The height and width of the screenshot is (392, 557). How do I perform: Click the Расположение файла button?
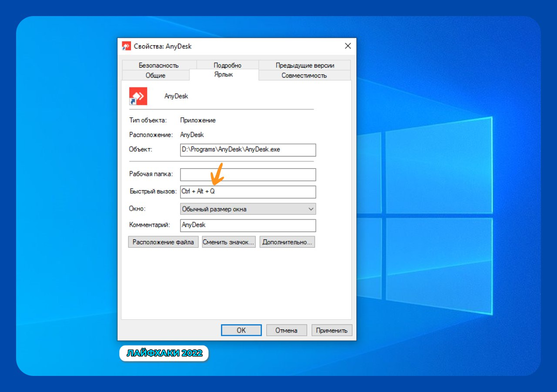click(163, 242)
